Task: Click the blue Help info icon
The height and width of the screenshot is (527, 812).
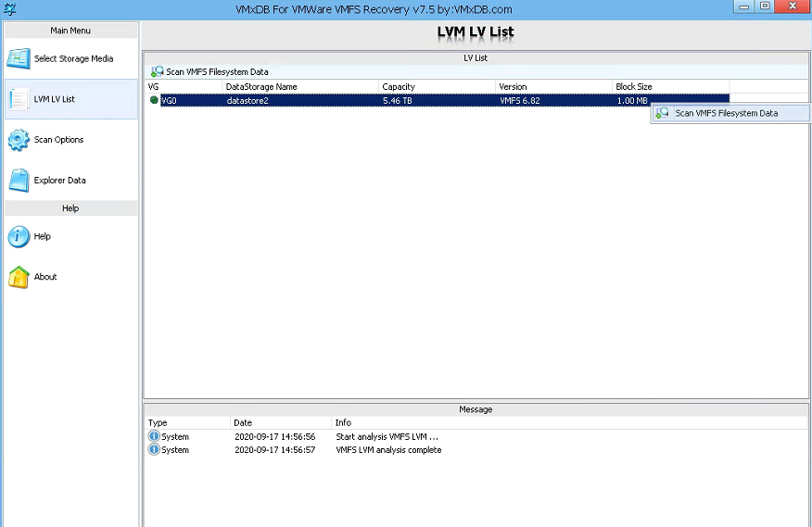Action: tap(19, 236)
